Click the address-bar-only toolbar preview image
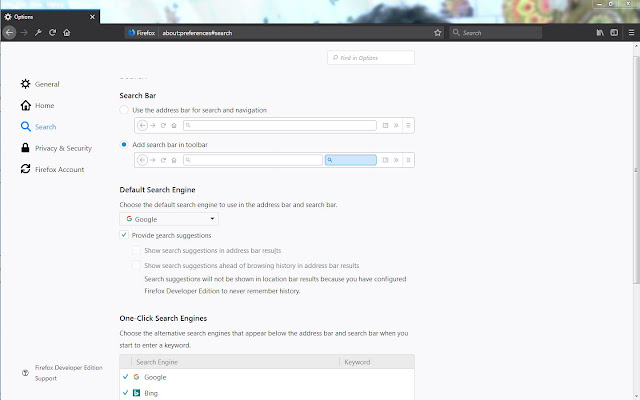Image resolution: width=640 pixels, height=400 pixels. (x=274, y=125)
